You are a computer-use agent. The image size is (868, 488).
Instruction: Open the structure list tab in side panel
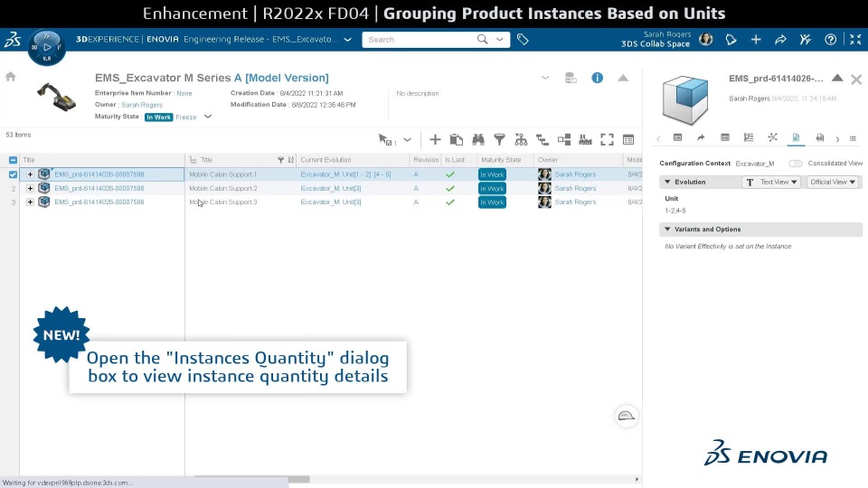(x=749, y=137)
